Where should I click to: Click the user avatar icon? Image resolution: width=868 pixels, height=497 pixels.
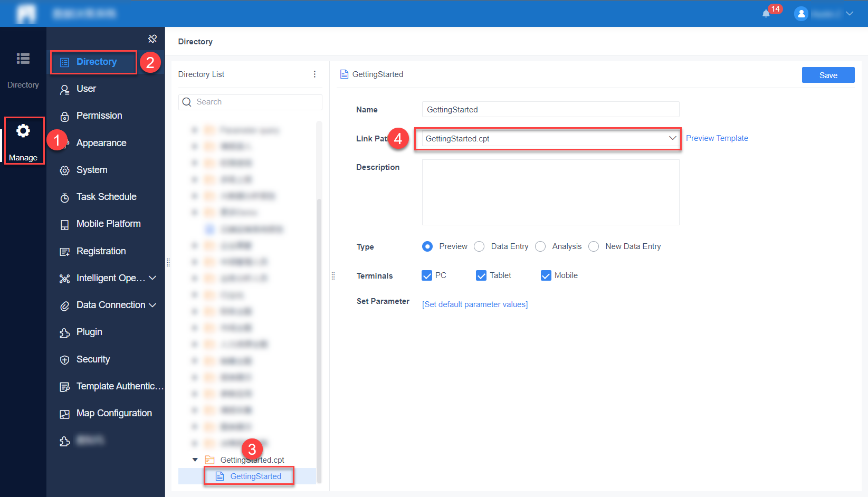point(801,14)
